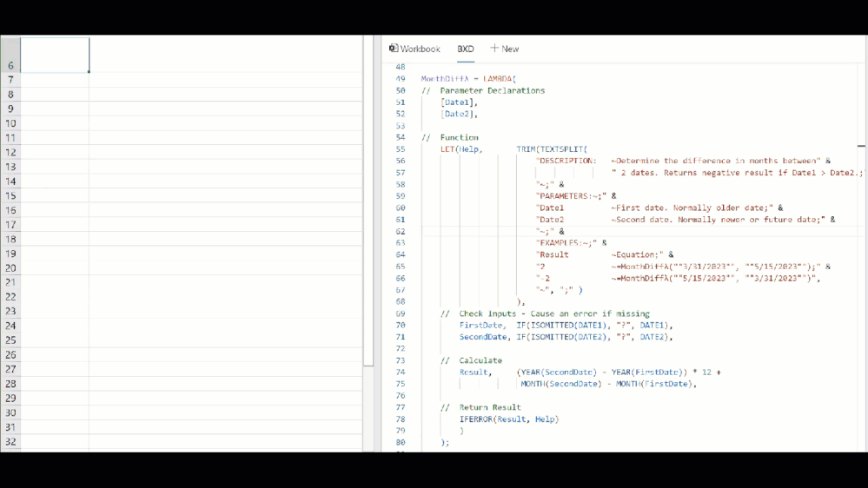Click the selected cell in row 6
868x488 pixels.
(x=55, y=55)
